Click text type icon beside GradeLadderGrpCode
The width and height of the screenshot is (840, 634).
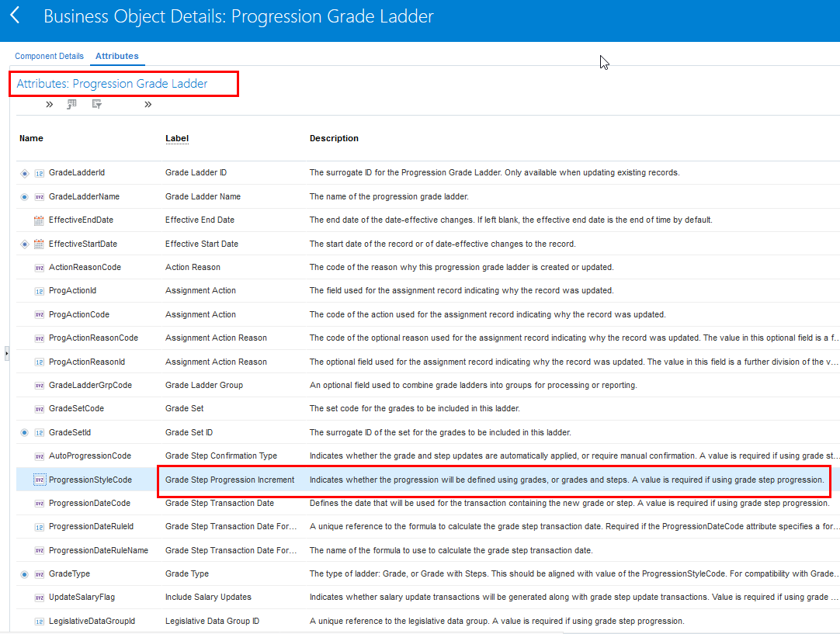coord(39,386)
